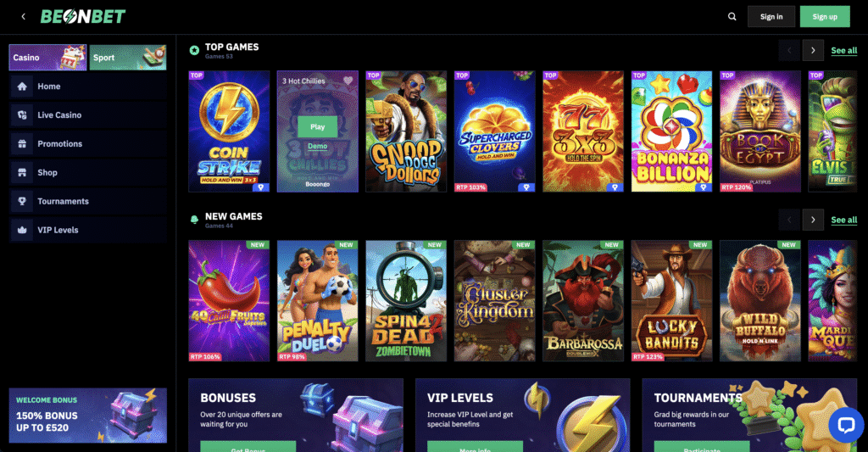Image resolution: width=868 pixels, height=452 pixels.
Task: Show next Top Games with right arrow
Action: click(x=813, y=50)
